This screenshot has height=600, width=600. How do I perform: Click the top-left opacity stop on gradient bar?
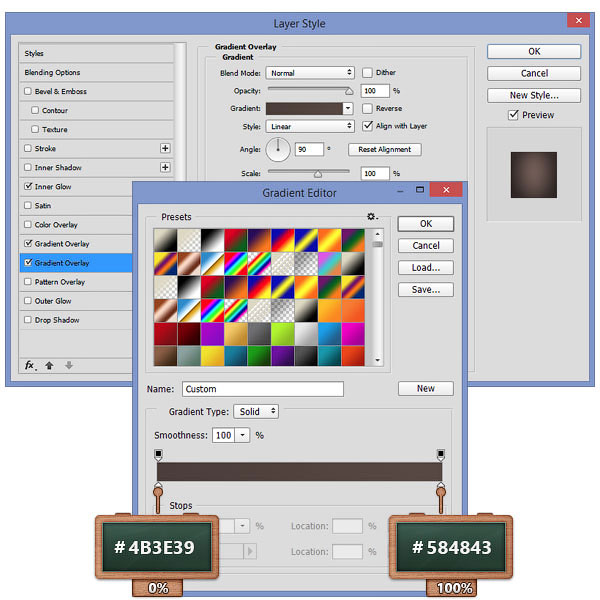[x=158, y=455]
